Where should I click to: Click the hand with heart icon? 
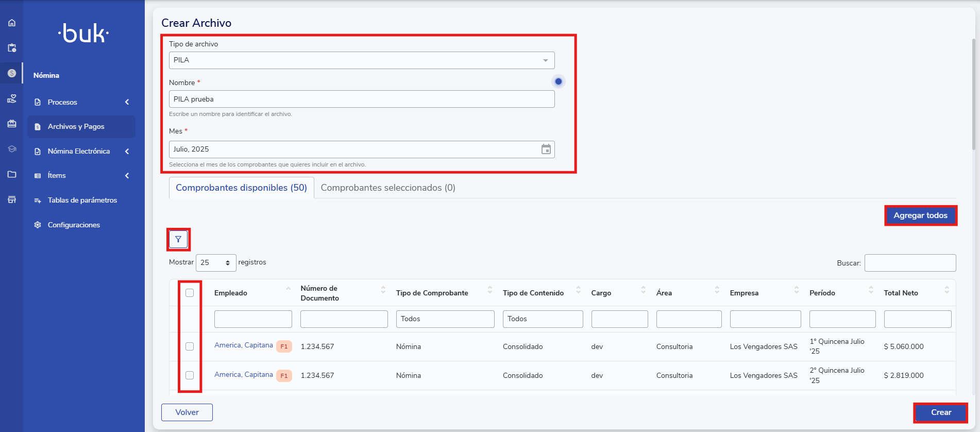[12, 98]
